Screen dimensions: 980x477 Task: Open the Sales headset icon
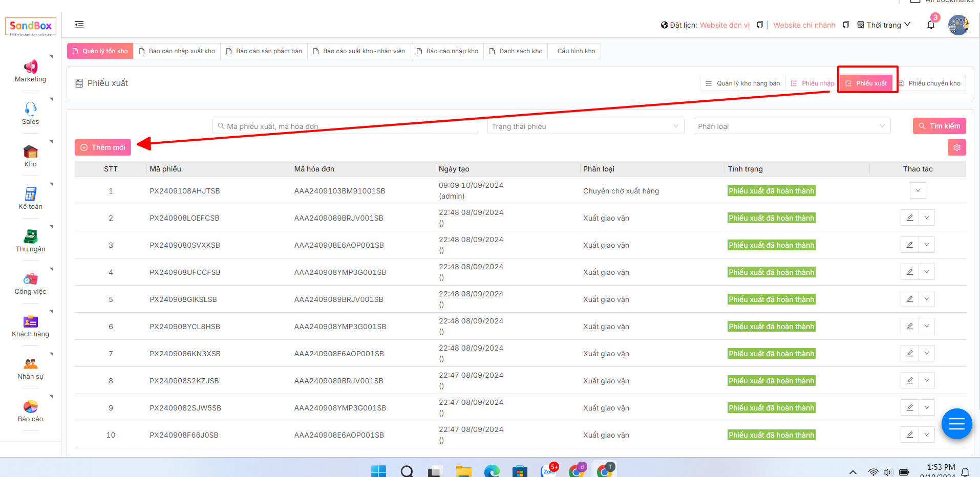[30, 109]
